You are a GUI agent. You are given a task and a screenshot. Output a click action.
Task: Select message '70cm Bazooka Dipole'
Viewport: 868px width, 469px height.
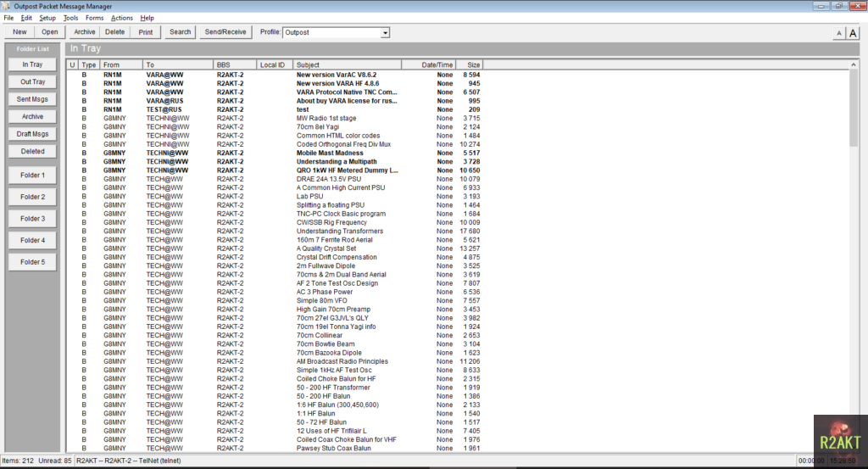click(x=275, y=353)
